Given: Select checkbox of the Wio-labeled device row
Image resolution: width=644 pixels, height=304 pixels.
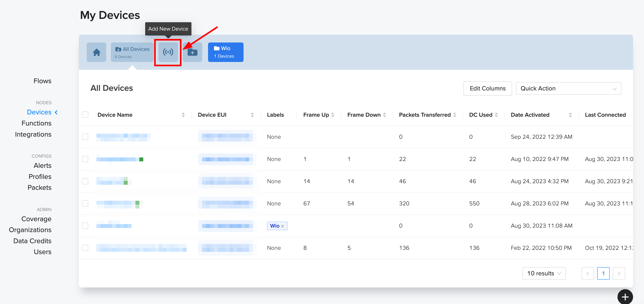Looking at the screenshot, I should tap(85, 226).
